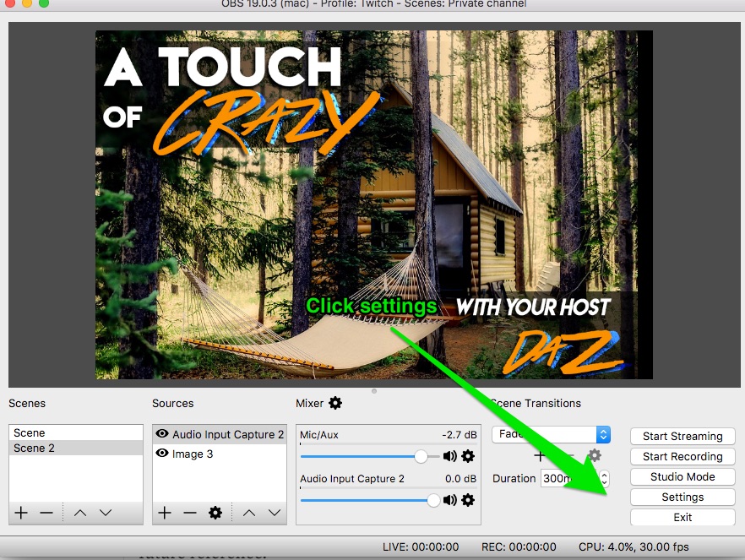The height and width of the screenshot is (560, 745).
Task: Click Start Streaming button
Action: tap(682, 436)
